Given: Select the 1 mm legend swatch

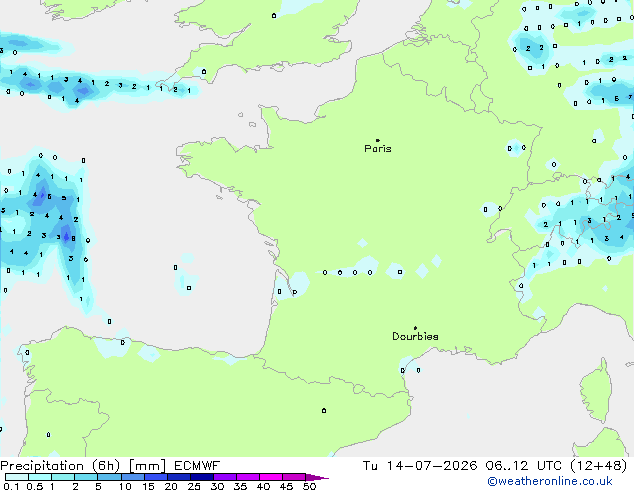Looking at the screenshot, I should [63, 477].
